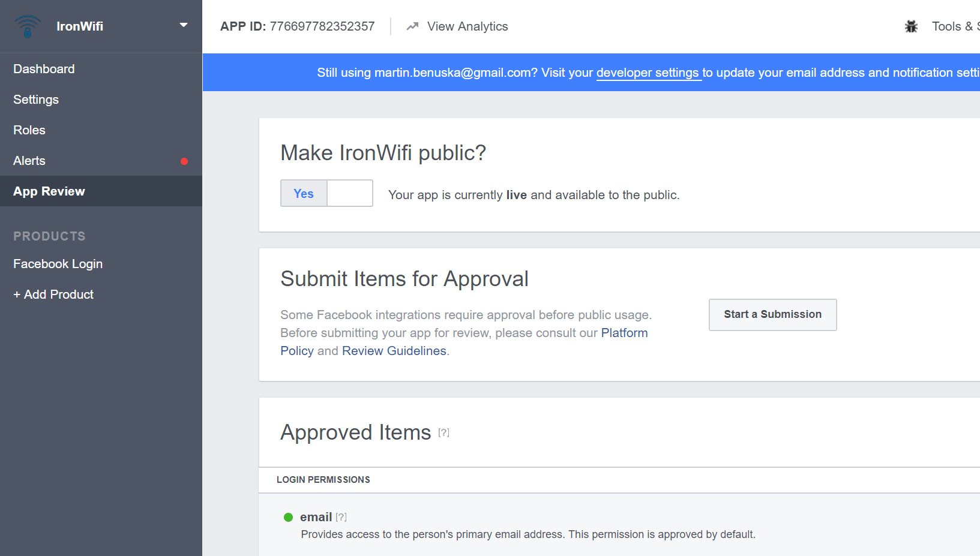Image resolution: width=980 pixels, height=556 pixels.
Task: Click the LOGIN PERMISSIONS header
Action: pos(323,480)
